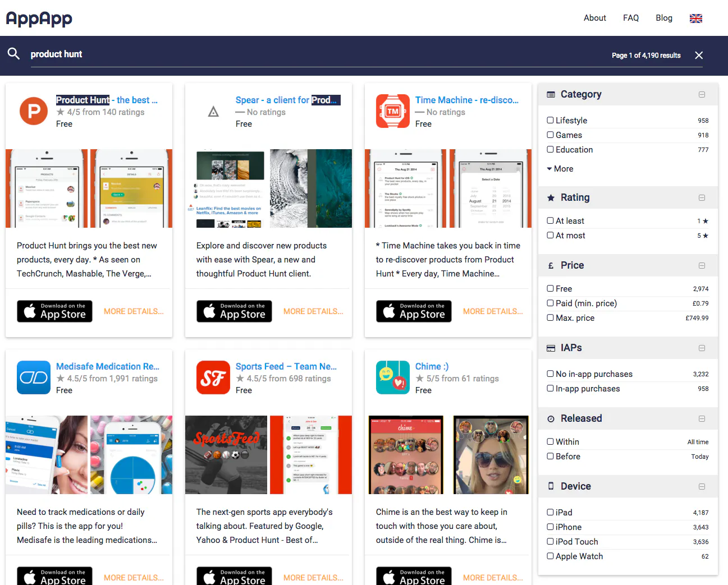
Task: Check the Max. price filter
Action: [551, 317]
